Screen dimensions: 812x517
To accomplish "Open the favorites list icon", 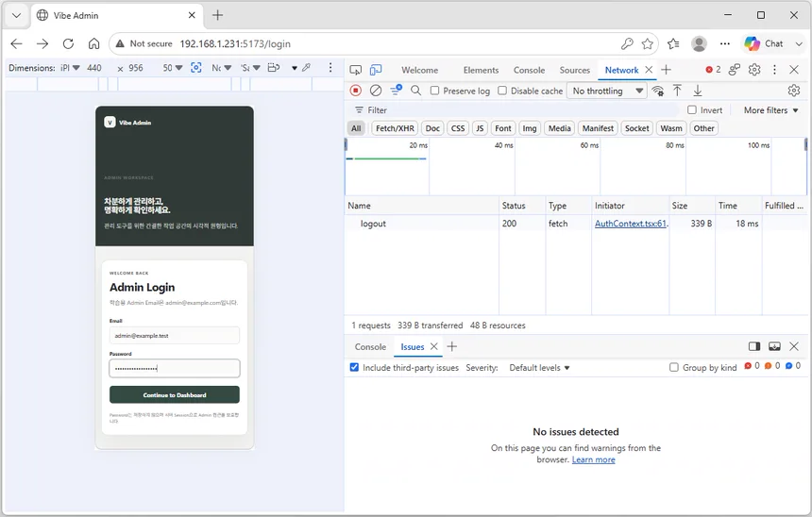I will coord(673,44).
